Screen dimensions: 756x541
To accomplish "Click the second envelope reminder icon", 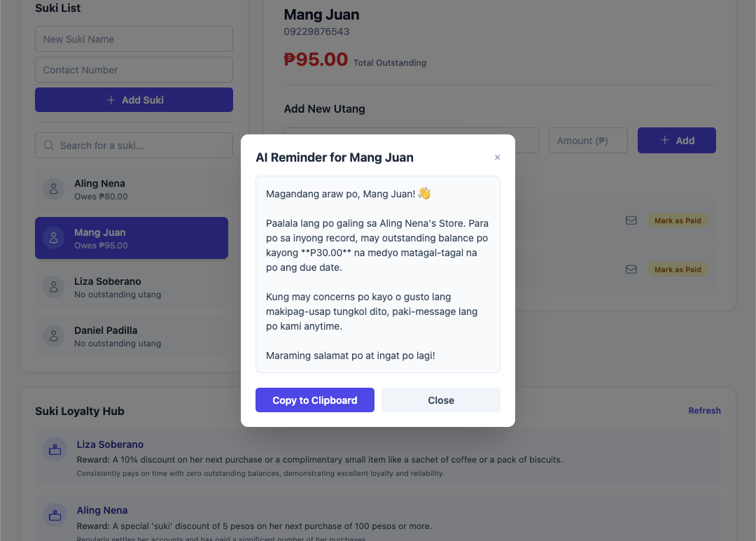I will coord(631,269).
